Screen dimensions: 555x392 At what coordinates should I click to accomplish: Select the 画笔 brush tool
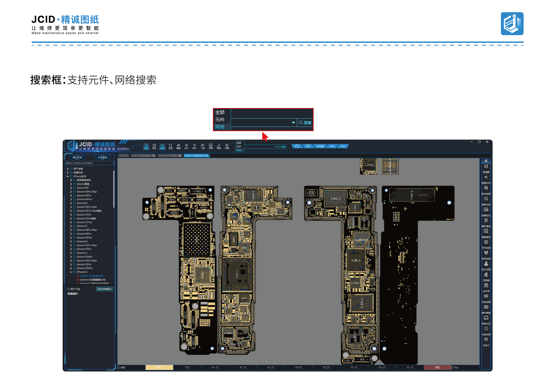(219, 146)
